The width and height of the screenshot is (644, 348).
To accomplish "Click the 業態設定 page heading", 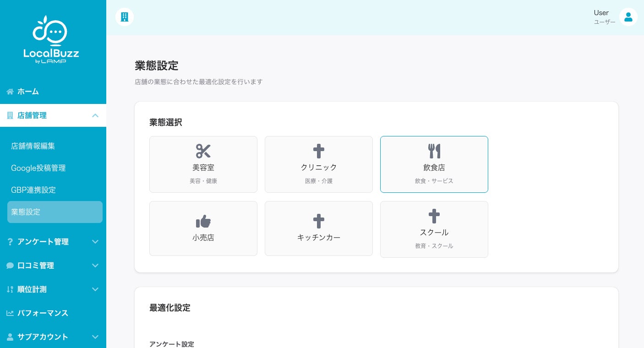I will [x=157, y=65].
